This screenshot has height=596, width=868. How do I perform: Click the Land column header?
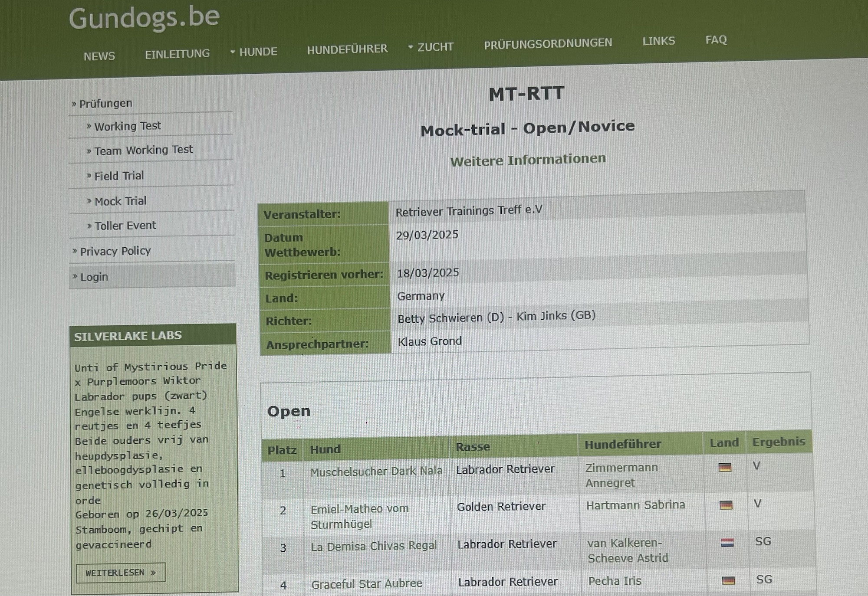coord(724,442)
